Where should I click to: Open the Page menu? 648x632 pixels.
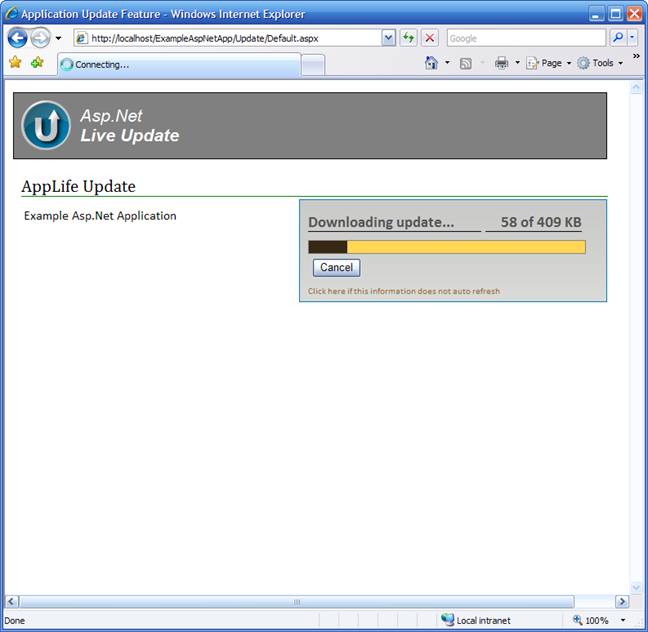coord(548,63)
